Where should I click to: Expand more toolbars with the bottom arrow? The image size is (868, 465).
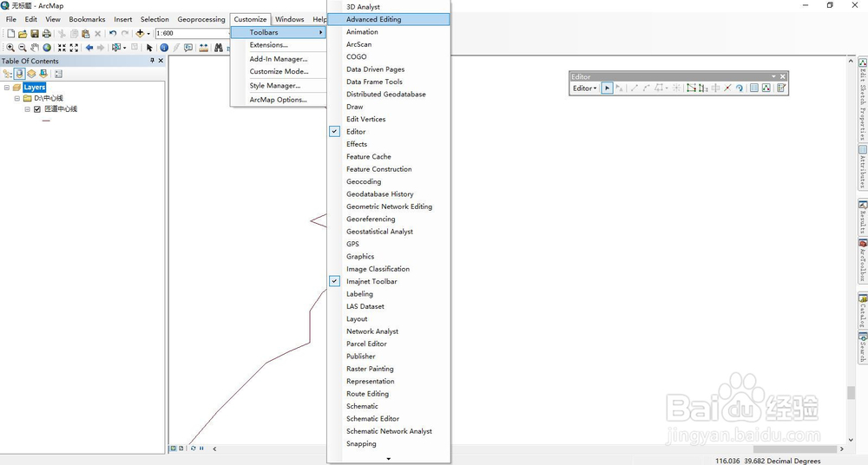[x=389, y=459]
